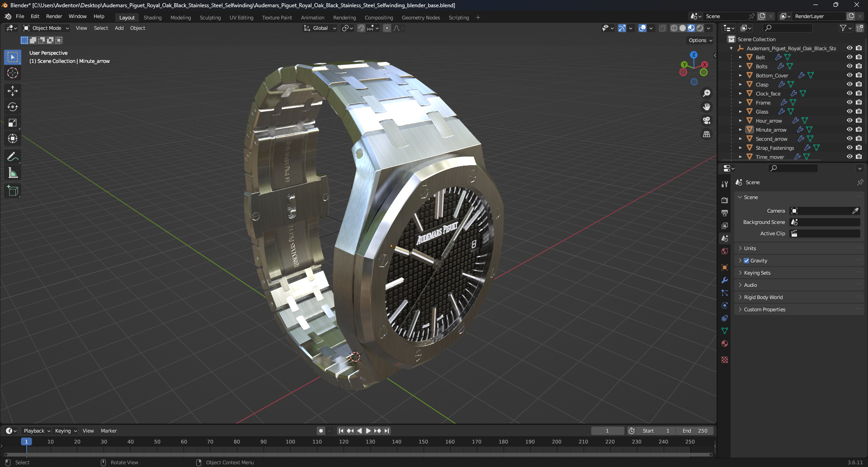Select the Scale tool
The height and width of the screenshot is (467, 868).
coord(13,123)
